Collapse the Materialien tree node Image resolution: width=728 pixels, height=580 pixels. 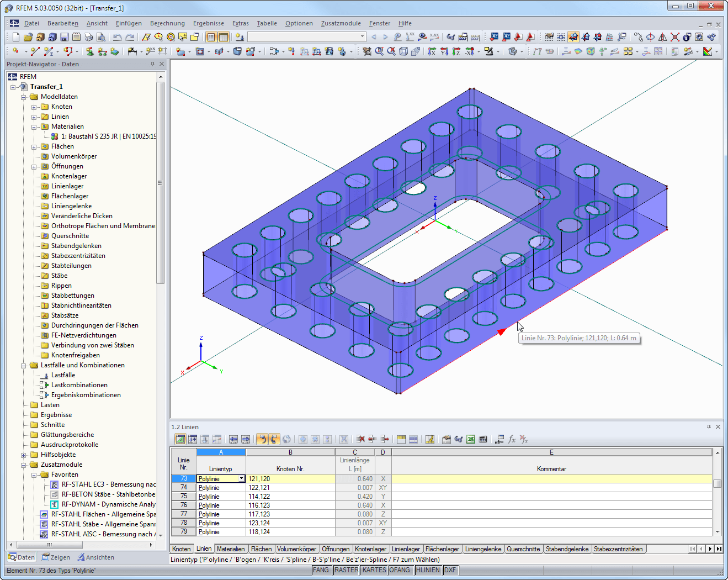[x=34, y=127]
